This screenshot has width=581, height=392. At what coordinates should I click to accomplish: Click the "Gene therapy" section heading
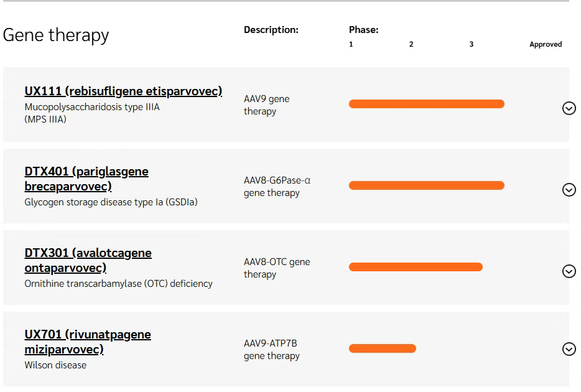pos(56,35)
